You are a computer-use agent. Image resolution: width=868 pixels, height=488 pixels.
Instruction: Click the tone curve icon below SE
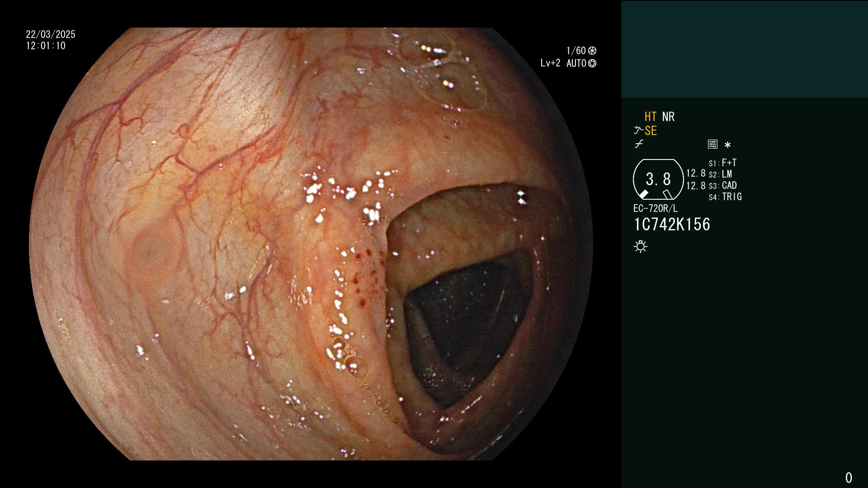coord(639,144)
